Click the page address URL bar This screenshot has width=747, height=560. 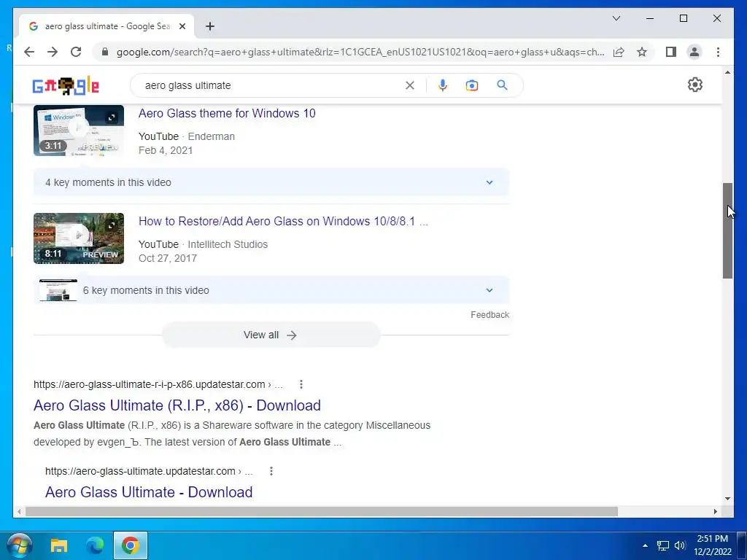point(360,52)
